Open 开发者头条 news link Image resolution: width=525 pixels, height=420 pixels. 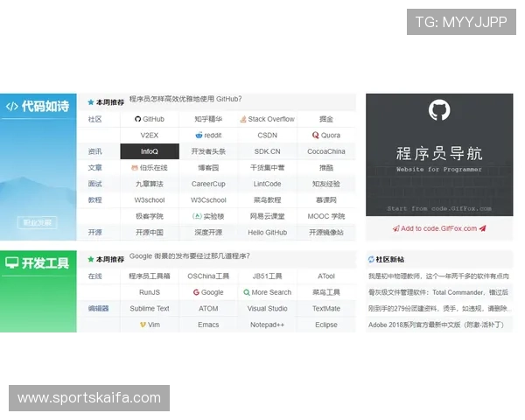pyautogui.click(x=208, y=151)
